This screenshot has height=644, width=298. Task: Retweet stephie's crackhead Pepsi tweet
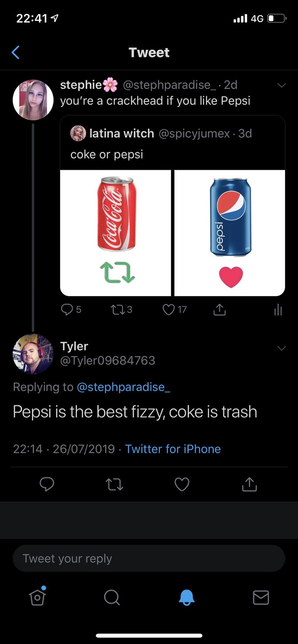(117, 310)
